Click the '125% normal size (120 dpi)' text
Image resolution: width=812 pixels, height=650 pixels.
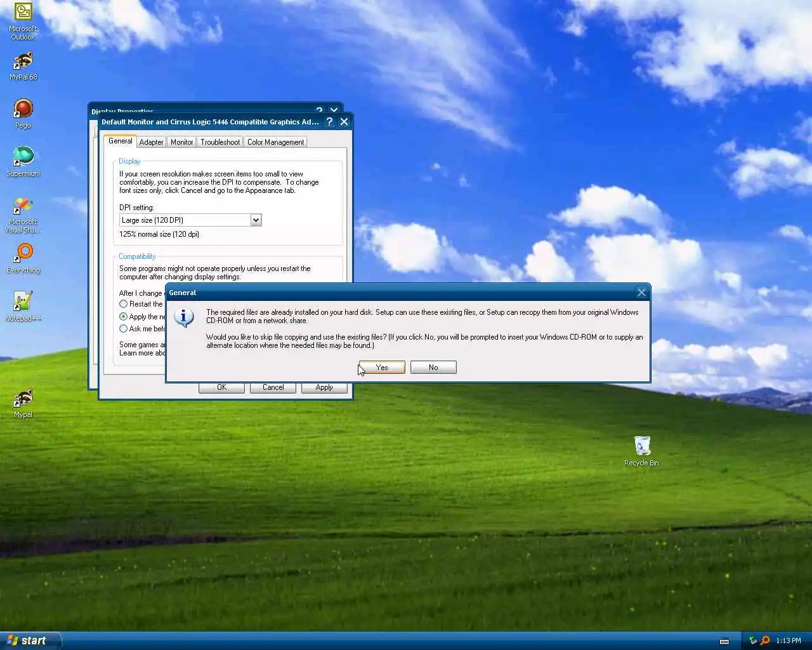[159, 234]
